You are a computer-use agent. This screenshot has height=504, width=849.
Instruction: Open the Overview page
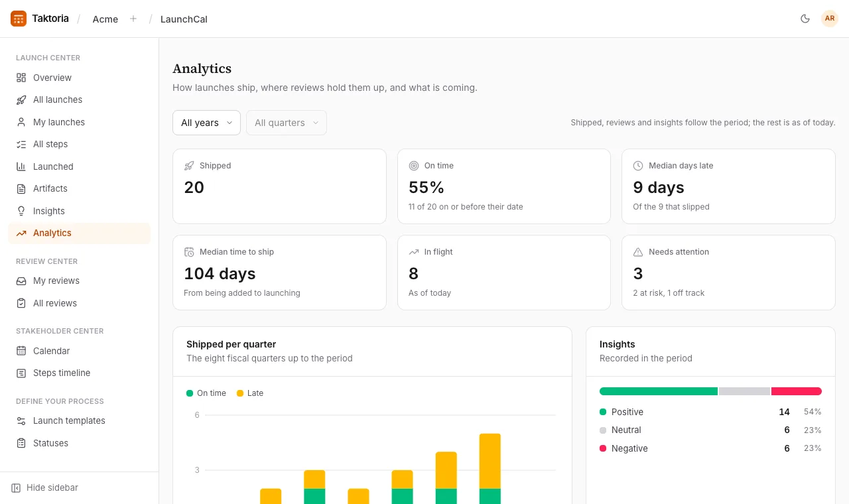pyautogui.click(x=80, y=78)
